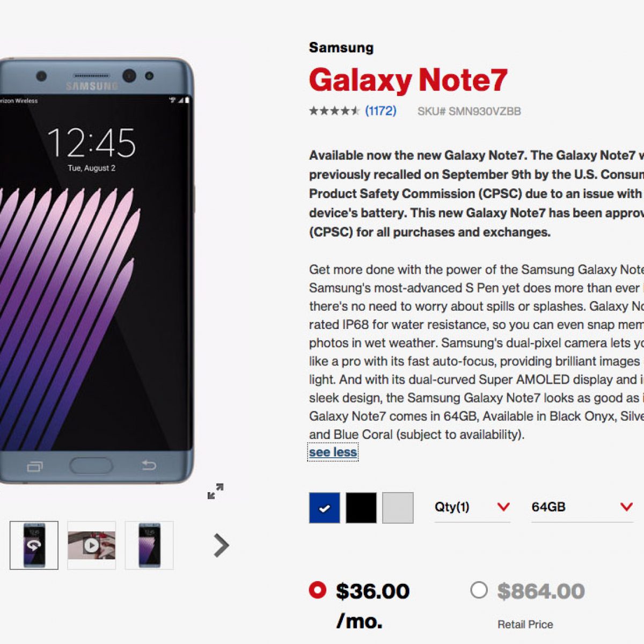Image resolution: width=644 pixels, height=644 pixels.
Task: Select the $36.00/mo. payment option
Action: pos(317,590)
